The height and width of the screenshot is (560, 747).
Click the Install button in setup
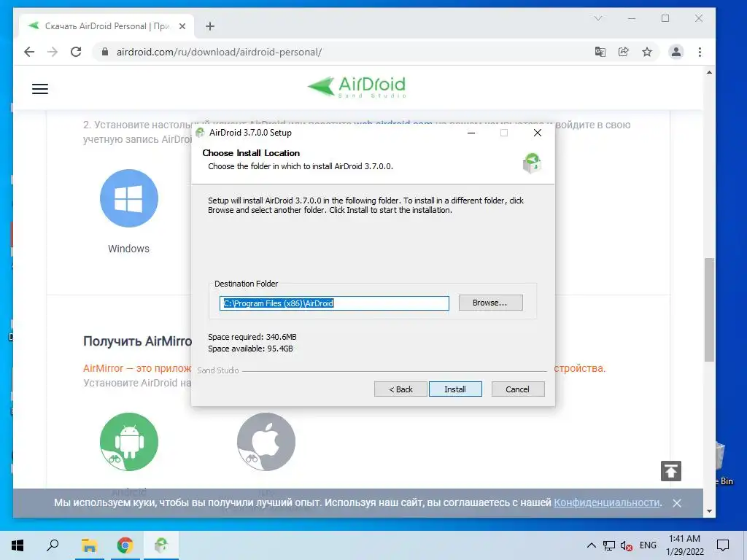[455, 389]
